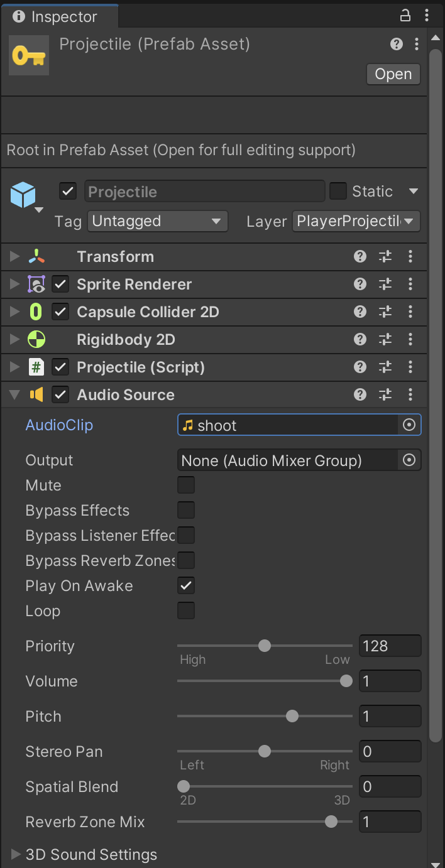The height and width of the screenshot is (868, 445).
Task: Tick the Mute checkbox
Action: 186,485
